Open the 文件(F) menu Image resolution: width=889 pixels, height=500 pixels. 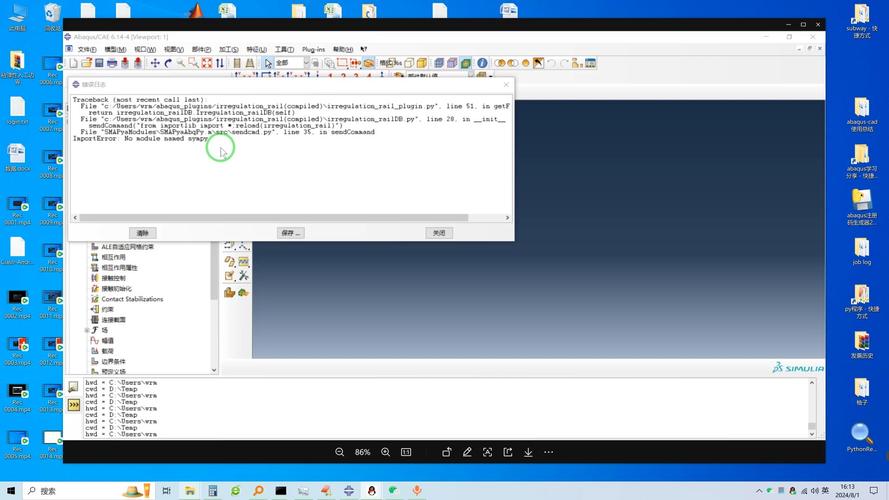coord(87,49)
